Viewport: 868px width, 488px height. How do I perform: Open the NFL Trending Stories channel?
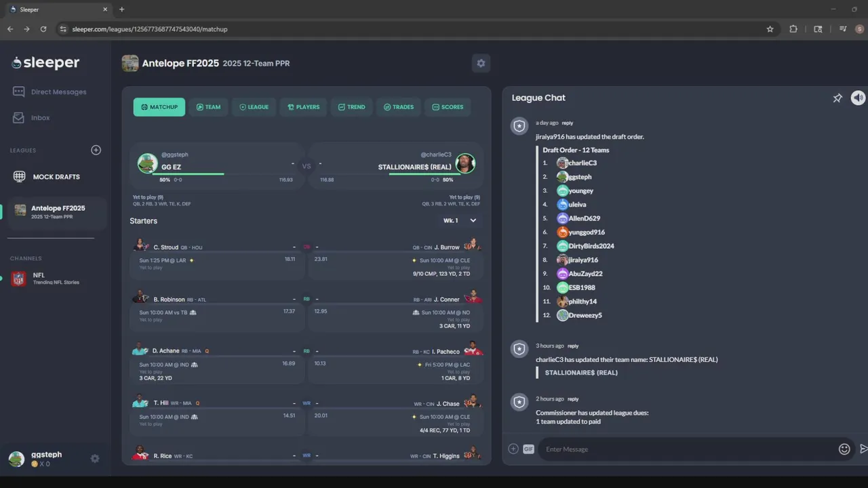point(47,279)
